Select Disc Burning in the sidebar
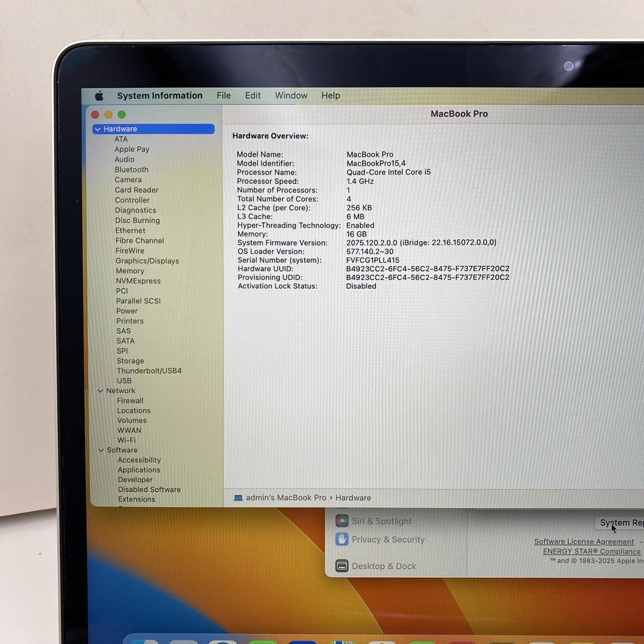The width and height of the screenshot is (644, 644). 138,221
